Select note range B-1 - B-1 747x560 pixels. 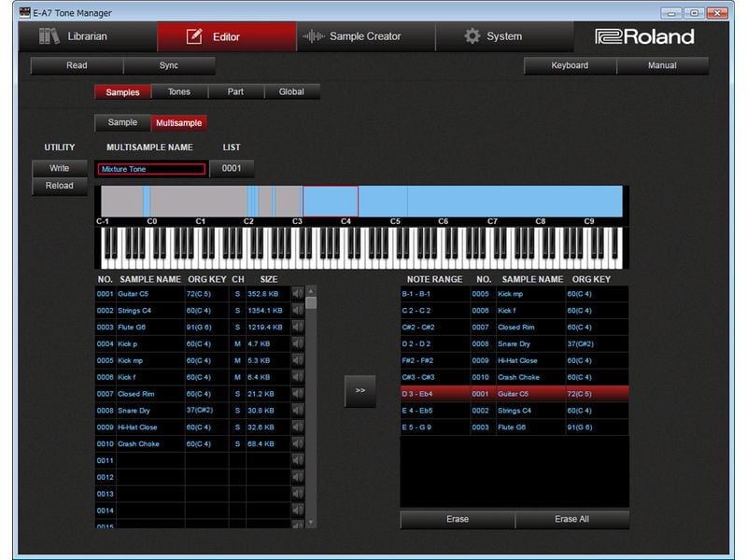514,294
